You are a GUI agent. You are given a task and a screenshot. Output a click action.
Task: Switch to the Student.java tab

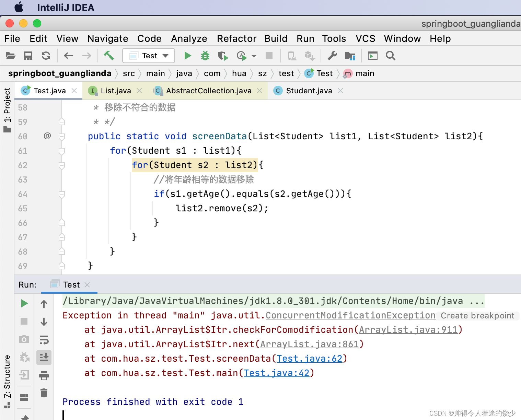(309, 91)
